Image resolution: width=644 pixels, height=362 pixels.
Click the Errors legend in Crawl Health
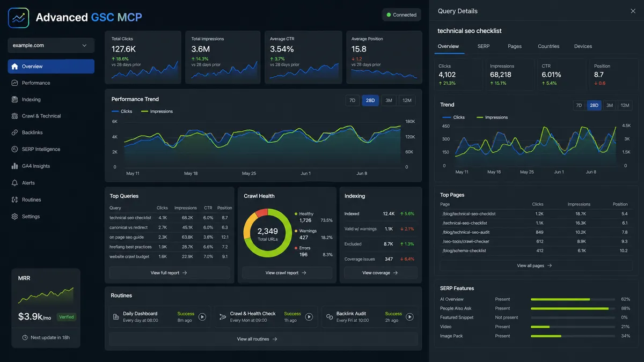click(302, 248)
